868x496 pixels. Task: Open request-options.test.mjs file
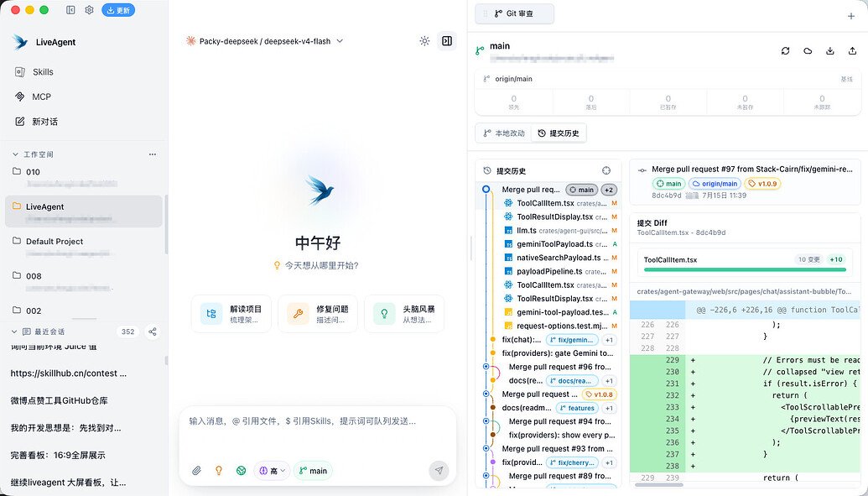point(559,326)
